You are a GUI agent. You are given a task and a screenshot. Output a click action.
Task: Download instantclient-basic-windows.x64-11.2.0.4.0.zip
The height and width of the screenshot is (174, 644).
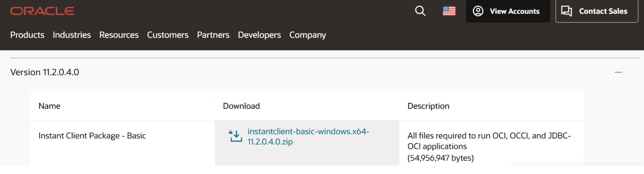(x=308, y=136)
